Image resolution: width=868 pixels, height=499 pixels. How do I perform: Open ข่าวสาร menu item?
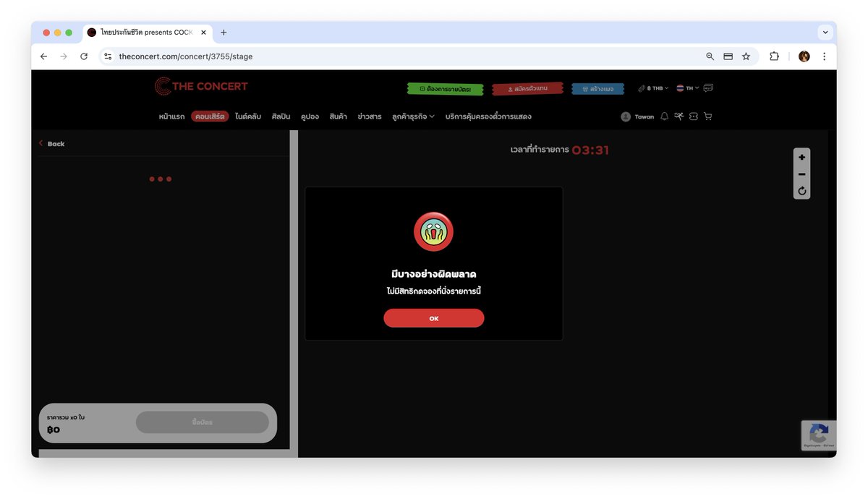(x=370, y=116)
